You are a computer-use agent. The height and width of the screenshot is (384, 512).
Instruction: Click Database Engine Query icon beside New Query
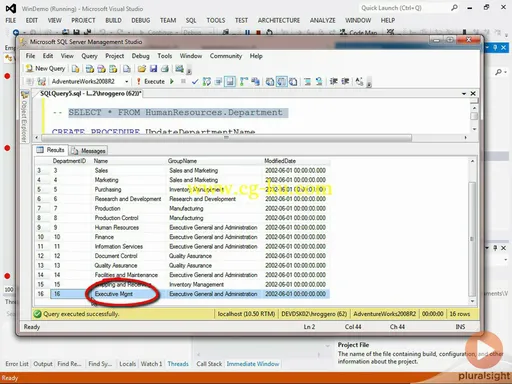pyautogui.click(x=76, y=69)
